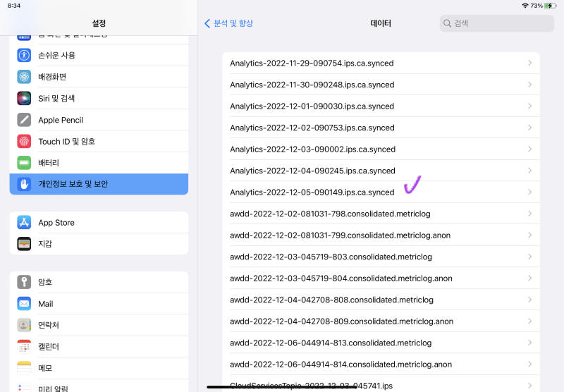Viewport: 564px width, 392px height.
Task: Open 손쉬운 사용 settings
Action: click(99, 56)
